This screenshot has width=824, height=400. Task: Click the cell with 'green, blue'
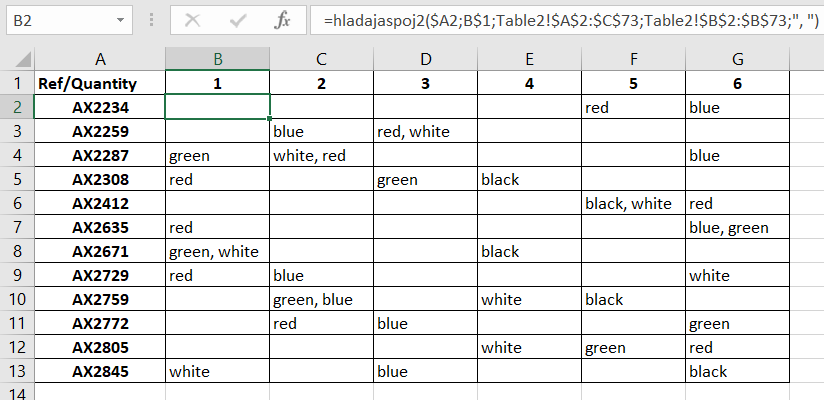point(321,299)
